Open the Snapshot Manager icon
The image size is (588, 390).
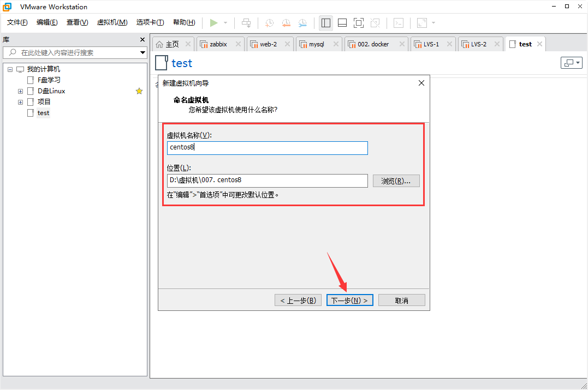pyautogui.click(x=302, y=23)
